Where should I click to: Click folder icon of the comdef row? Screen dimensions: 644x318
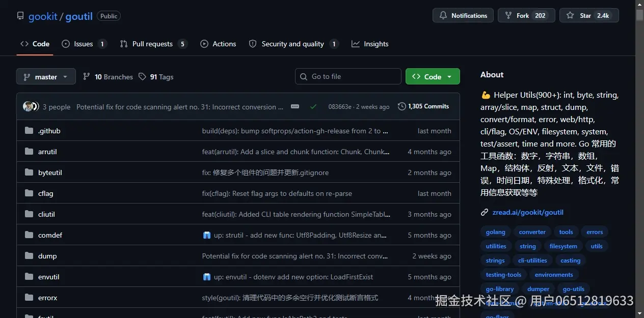click(x=29, y=235)
